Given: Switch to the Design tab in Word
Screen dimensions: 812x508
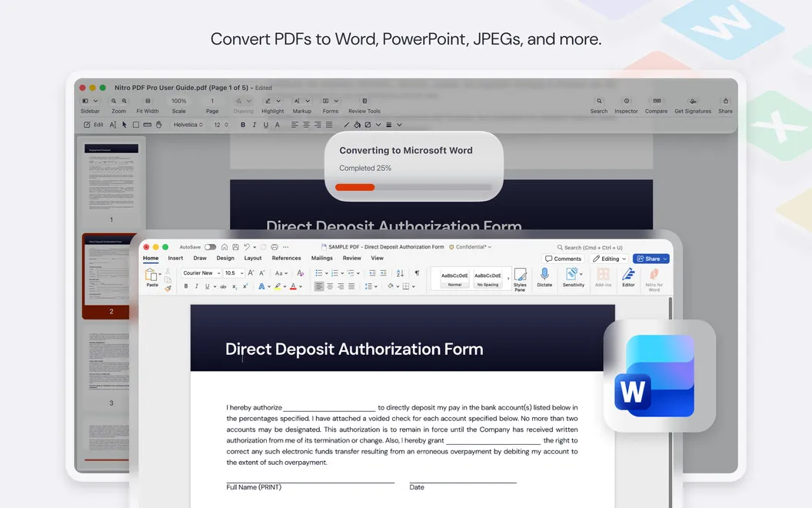Looking at the screenshot, I should [225, 258].
